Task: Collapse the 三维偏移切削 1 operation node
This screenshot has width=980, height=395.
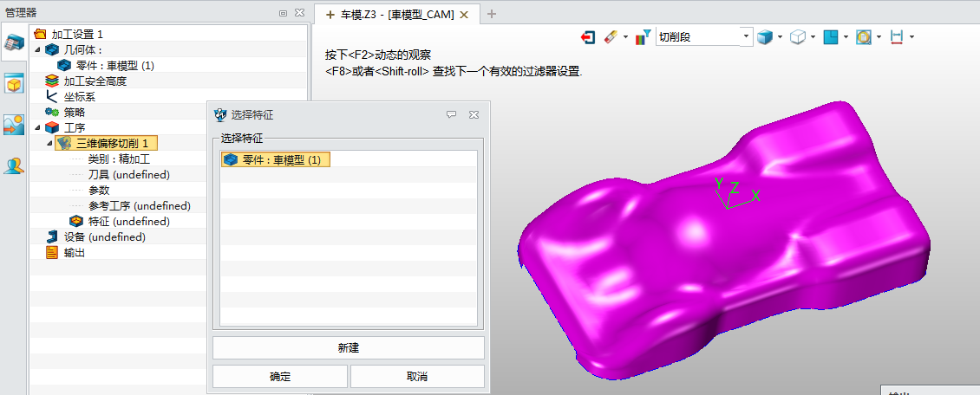Action: click(x=49, y=144)
